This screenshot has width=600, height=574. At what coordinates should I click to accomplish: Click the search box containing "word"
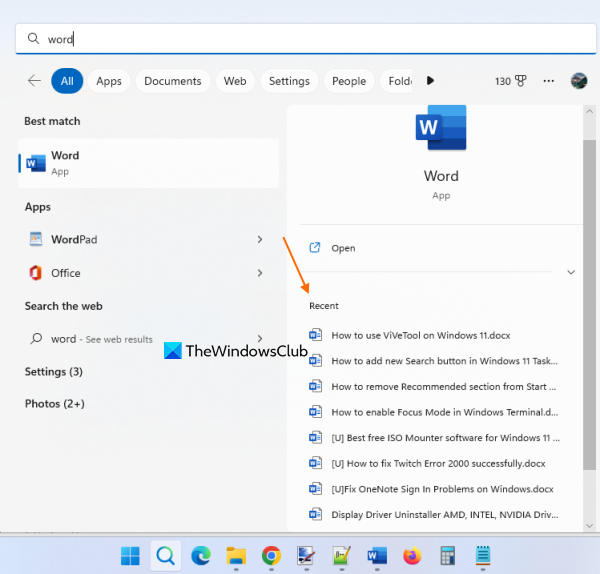(300, 39)
